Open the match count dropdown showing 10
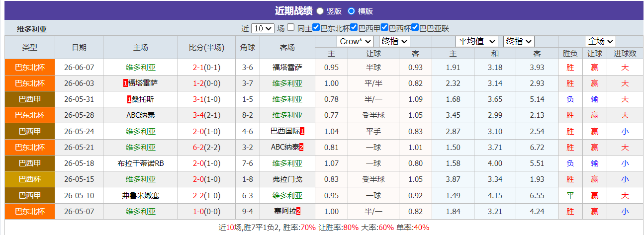Screen dimensions: 644x235 [263, 28]
